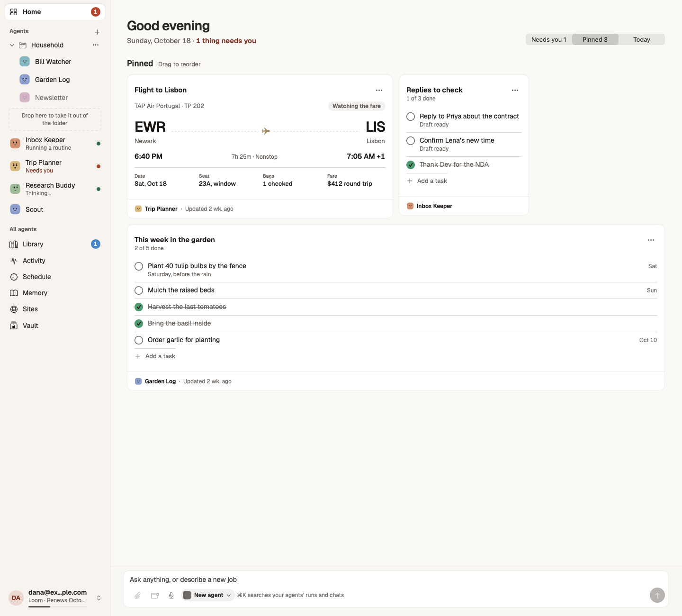Mark Mulch the raised beds as done
This screenshot has width=682, height=616.
(x=139, y=290)
